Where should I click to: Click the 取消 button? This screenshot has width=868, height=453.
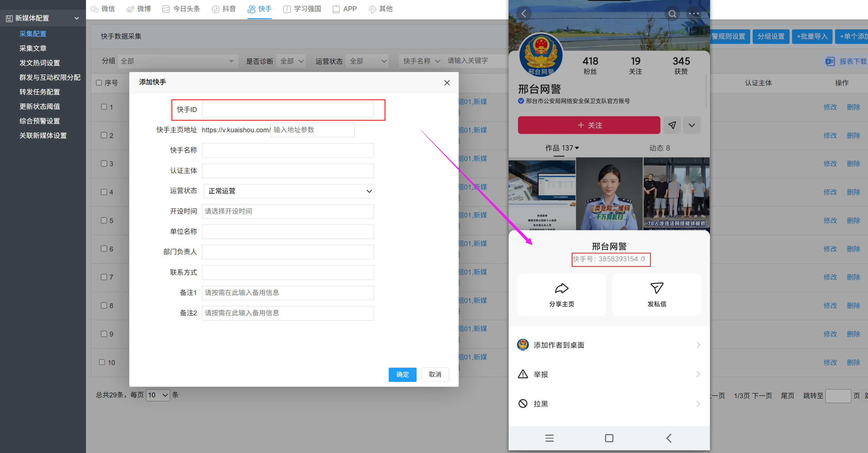pos(435,374)
